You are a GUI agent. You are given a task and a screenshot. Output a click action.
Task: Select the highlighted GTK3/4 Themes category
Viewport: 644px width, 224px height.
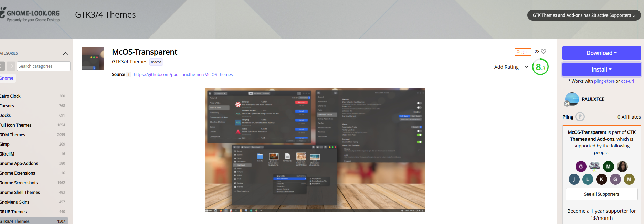[x=33, y=221]
